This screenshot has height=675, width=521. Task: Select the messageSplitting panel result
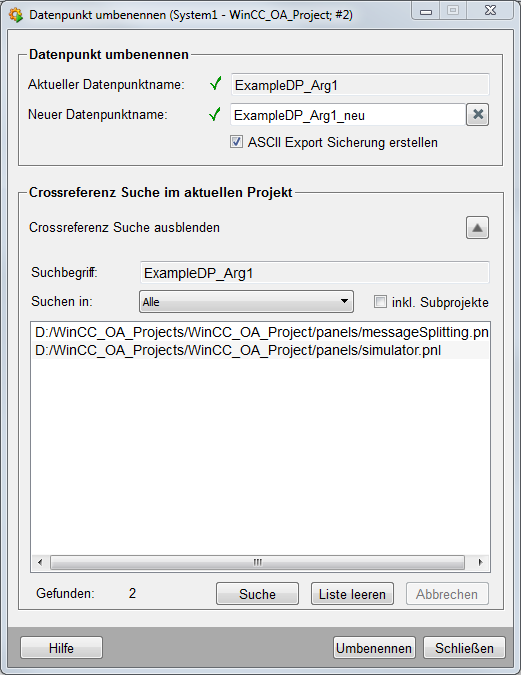[x=260, y=332]
